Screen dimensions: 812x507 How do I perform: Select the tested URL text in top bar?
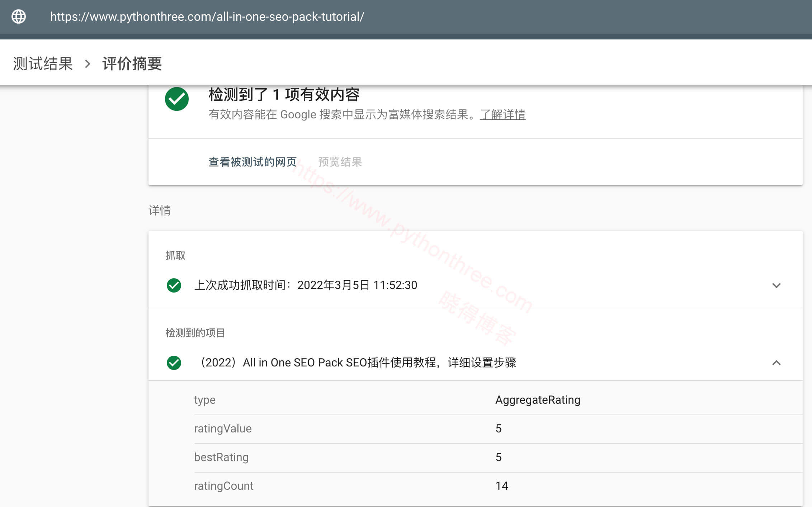pos(207,17)
